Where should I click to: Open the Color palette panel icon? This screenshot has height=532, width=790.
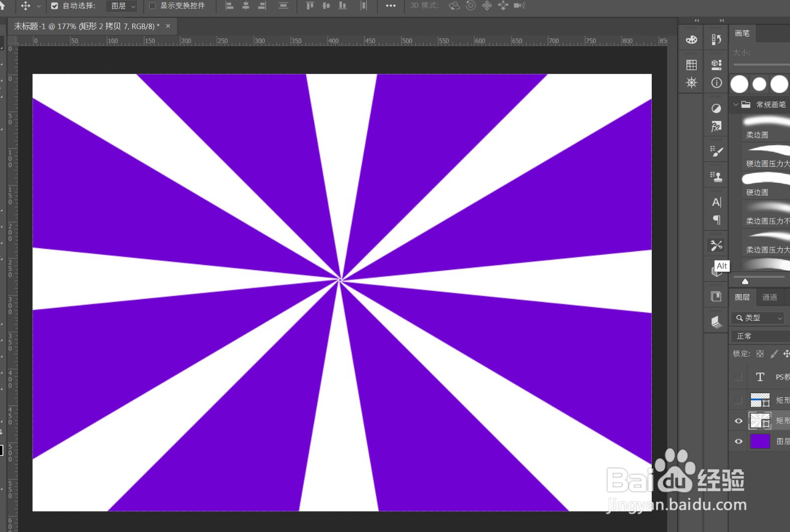691,40
